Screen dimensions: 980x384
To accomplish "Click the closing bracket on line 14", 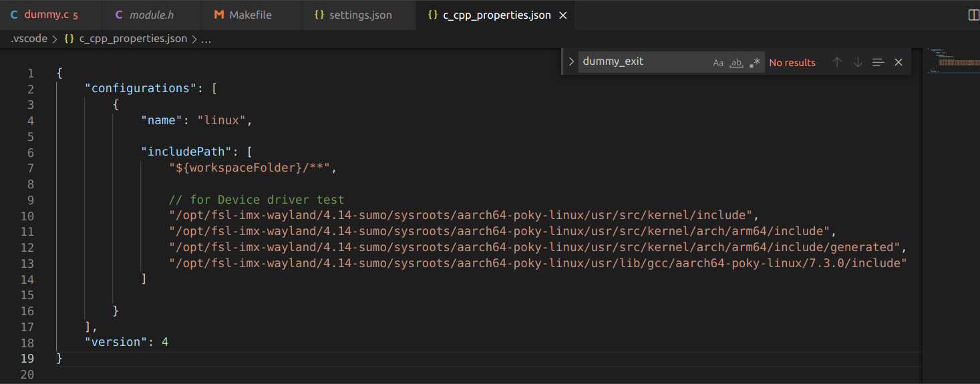I will coord(144,278).
